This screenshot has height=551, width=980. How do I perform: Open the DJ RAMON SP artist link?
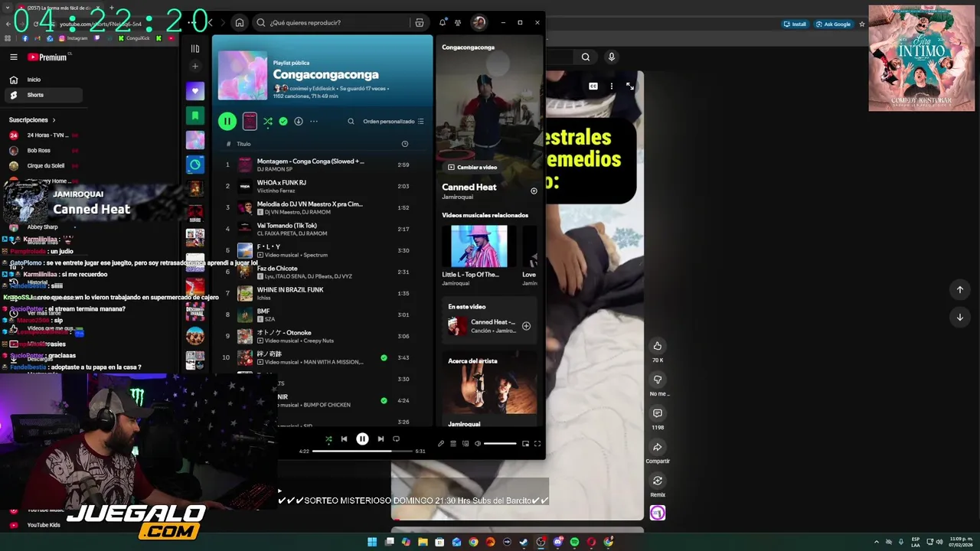point(275,169)
